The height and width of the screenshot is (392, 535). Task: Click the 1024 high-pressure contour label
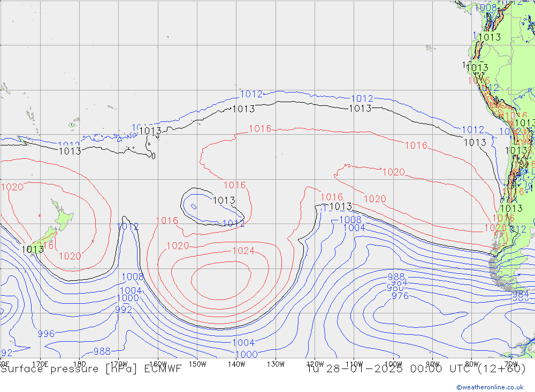point(243,251)
